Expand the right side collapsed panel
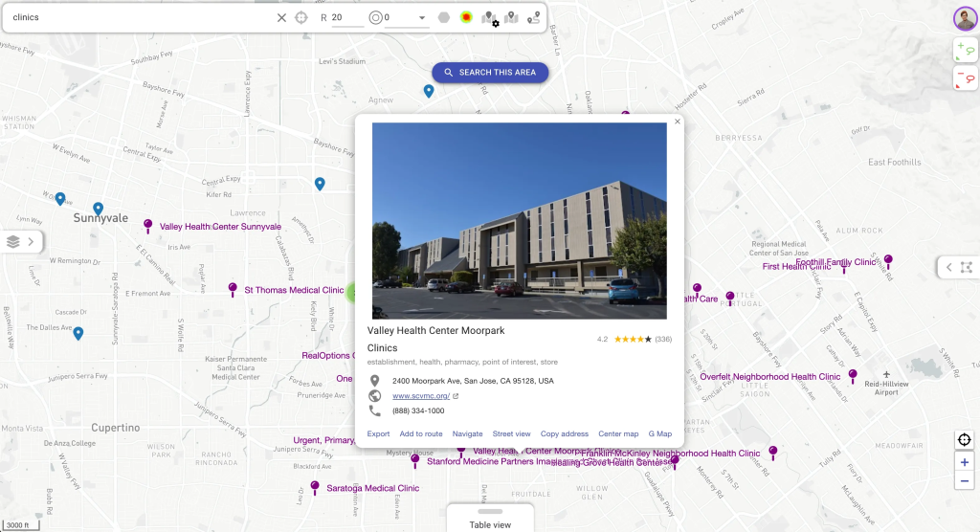Viewport: 980px width, 532px height. pyautogui.click(x=958, y=267)
